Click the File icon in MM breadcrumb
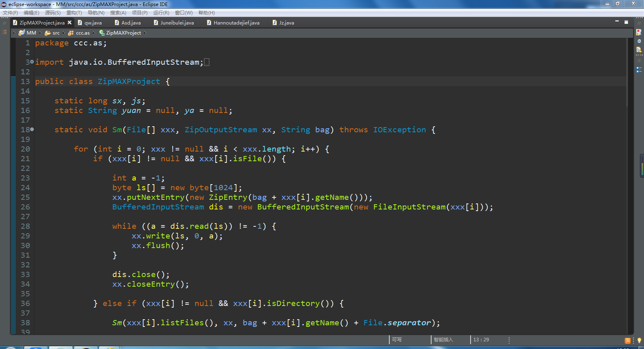 22,33
